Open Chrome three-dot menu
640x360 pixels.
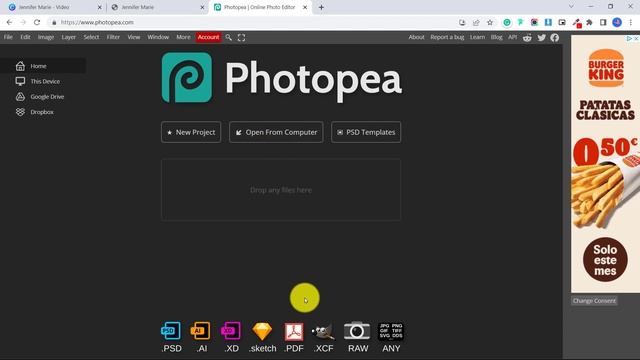(631, 22)
